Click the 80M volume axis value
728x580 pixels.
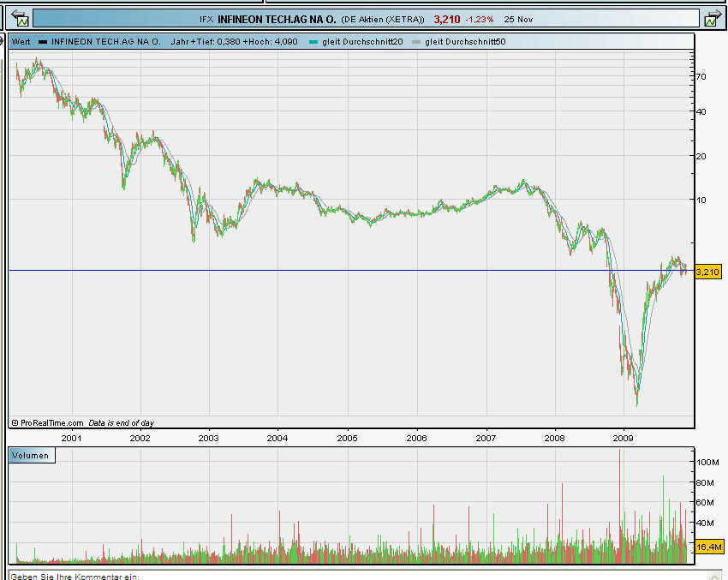705,483
